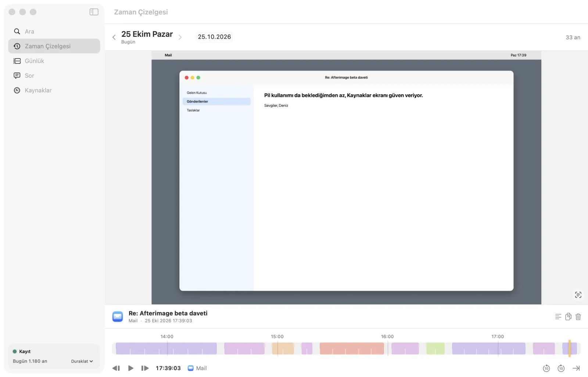The height and width of the screenshot is (377, 588).
Task: Show text lines for this moment
Action: [x=558, y=317]
